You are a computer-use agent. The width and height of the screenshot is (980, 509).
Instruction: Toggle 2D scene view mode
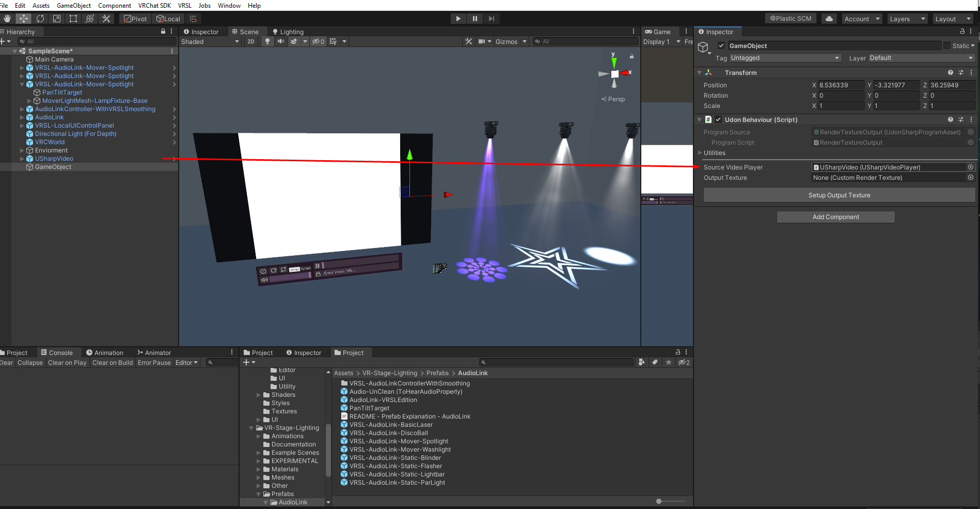(x=251, y=41)
